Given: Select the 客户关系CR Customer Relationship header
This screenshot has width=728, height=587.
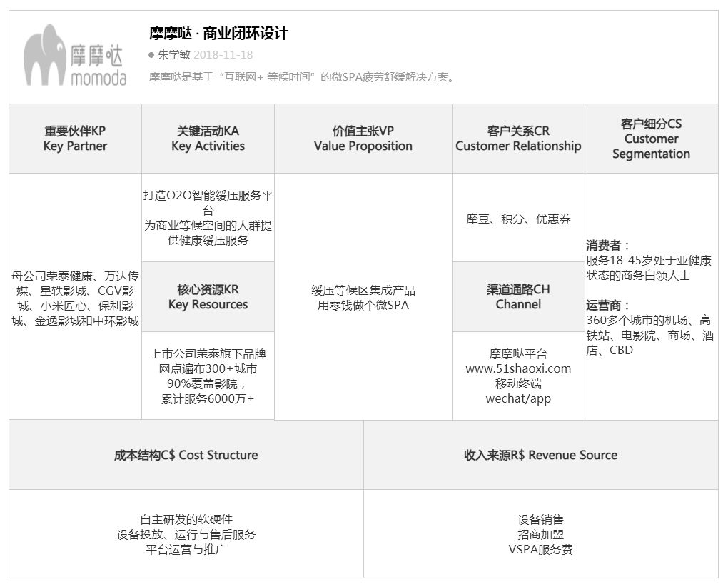Looking at the screenshot, I should point(518,139).
